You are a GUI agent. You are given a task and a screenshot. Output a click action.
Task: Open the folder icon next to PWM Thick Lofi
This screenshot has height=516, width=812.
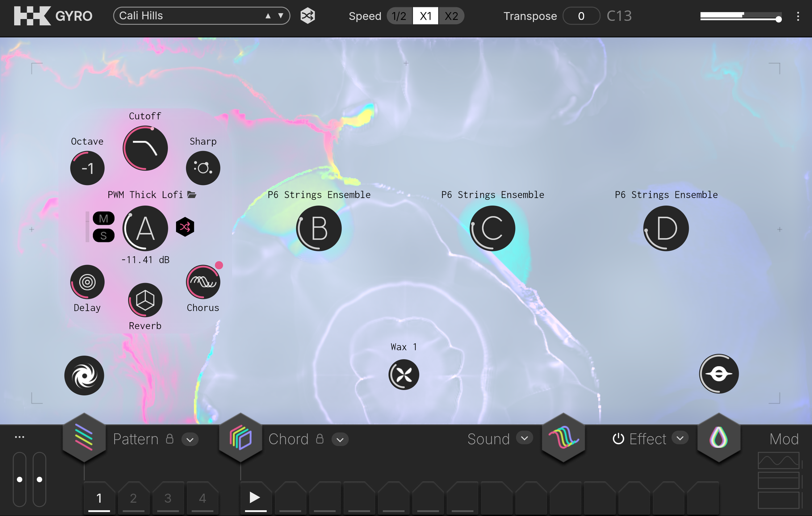[192, 195]
